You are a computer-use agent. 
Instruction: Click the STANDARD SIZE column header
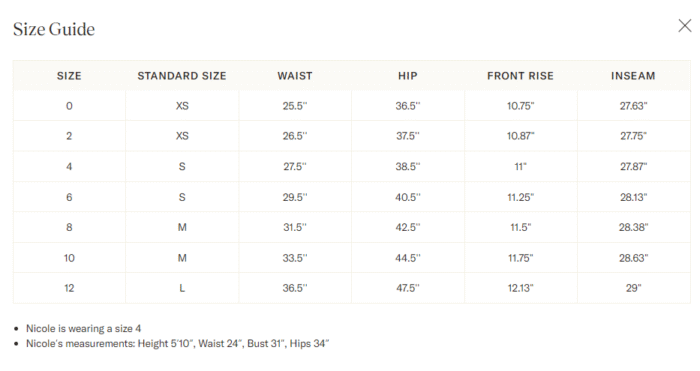pyautogui.click(x=182, y=76)
